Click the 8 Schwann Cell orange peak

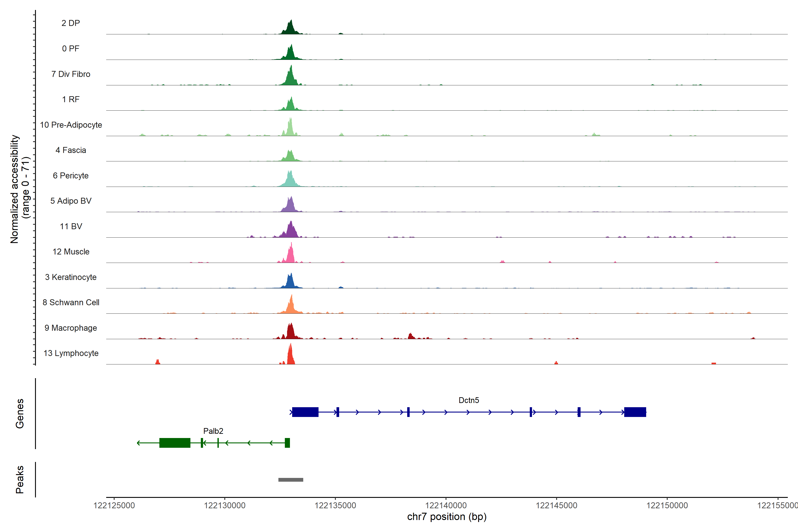point(291,305)
